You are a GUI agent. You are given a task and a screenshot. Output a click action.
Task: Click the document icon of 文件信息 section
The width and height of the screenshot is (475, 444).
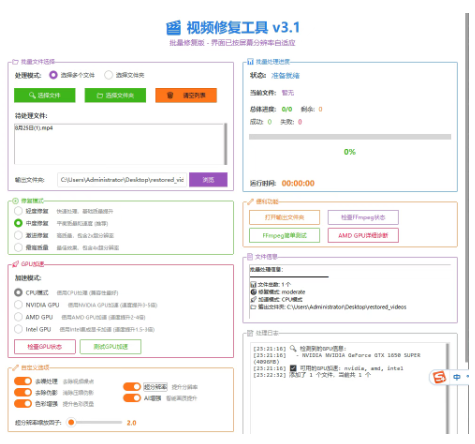(250, 256)
